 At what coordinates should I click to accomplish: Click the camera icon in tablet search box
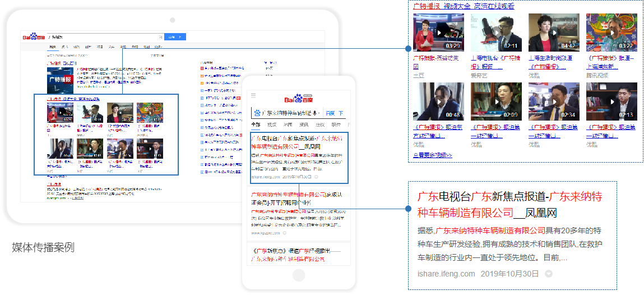click(161, 37)
